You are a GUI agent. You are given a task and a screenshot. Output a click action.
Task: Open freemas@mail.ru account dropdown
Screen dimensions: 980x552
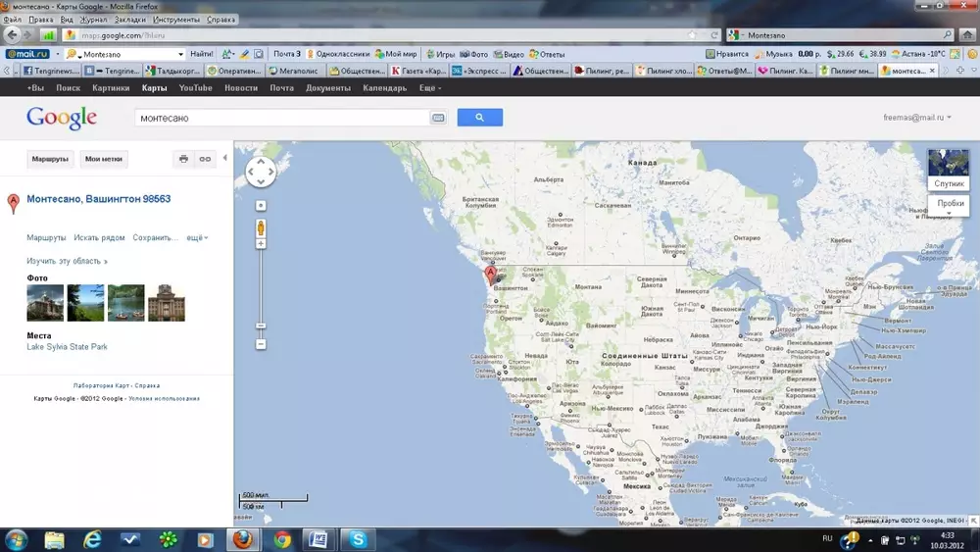pyautogui.click(x=916, y=118)
